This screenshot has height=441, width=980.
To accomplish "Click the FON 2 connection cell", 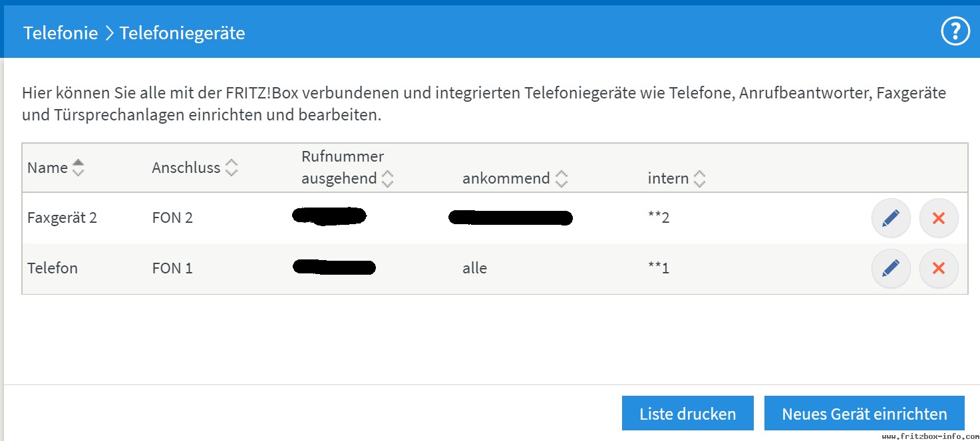I will point(172,218).
